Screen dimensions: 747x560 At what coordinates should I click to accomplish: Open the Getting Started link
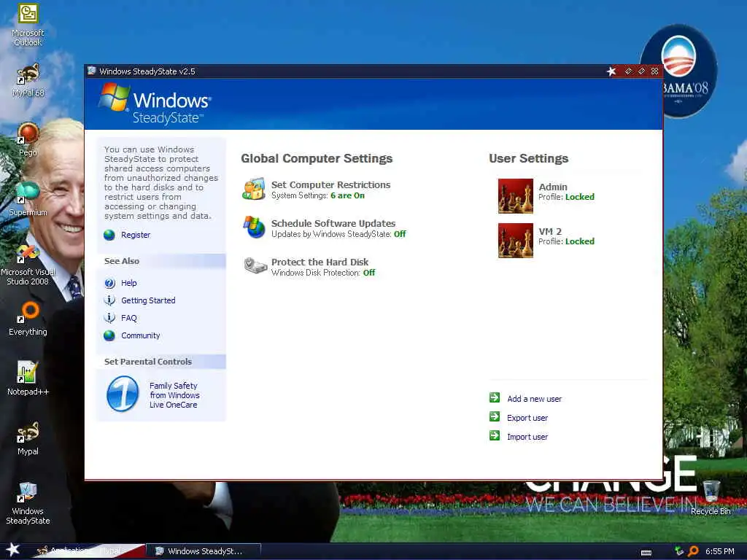coord(148,300)
